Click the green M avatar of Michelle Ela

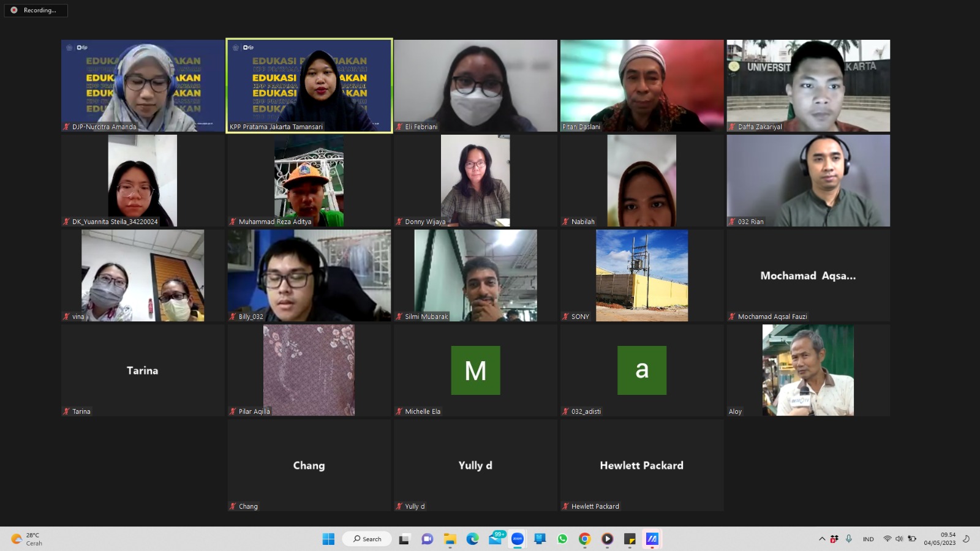click(x=475, y=370)
